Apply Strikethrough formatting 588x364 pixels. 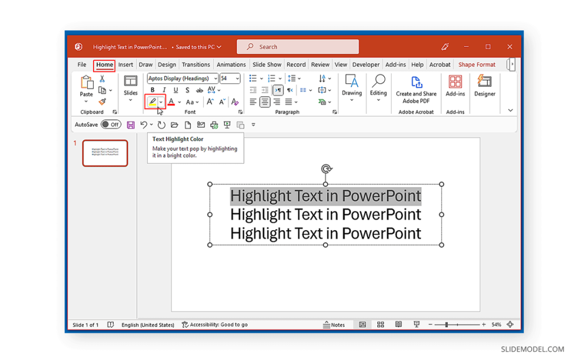[200, 90]
